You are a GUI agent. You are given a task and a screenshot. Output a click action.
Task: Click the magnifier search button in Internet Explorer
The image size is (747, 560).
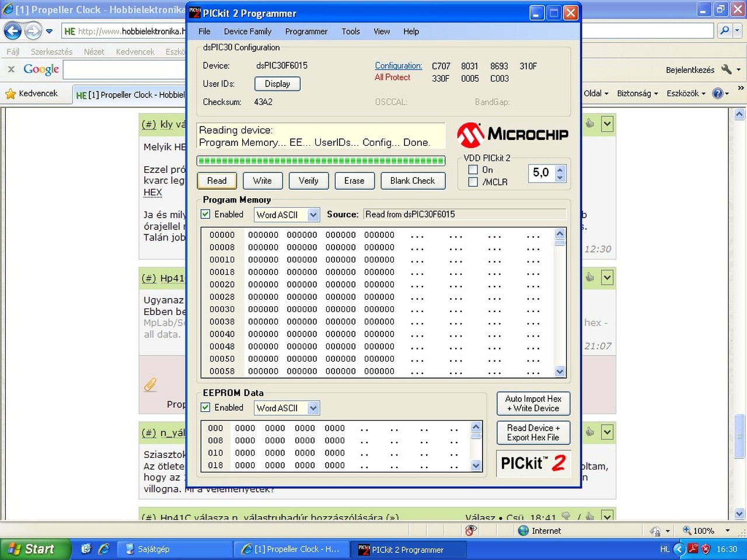pyautogui.click(x=724, y=30)
